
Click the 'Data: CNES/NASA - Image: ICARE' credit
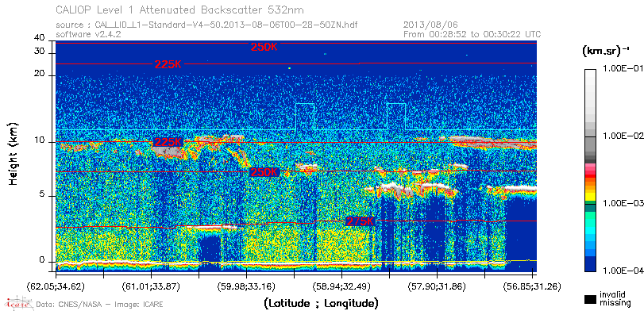click(x=99, y=305)
